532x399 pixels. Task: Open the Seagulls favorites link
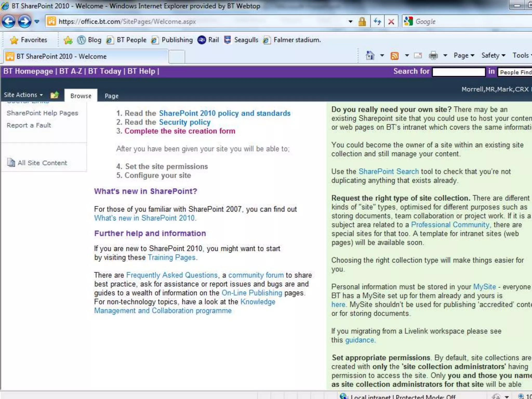(x=241, y=40)
